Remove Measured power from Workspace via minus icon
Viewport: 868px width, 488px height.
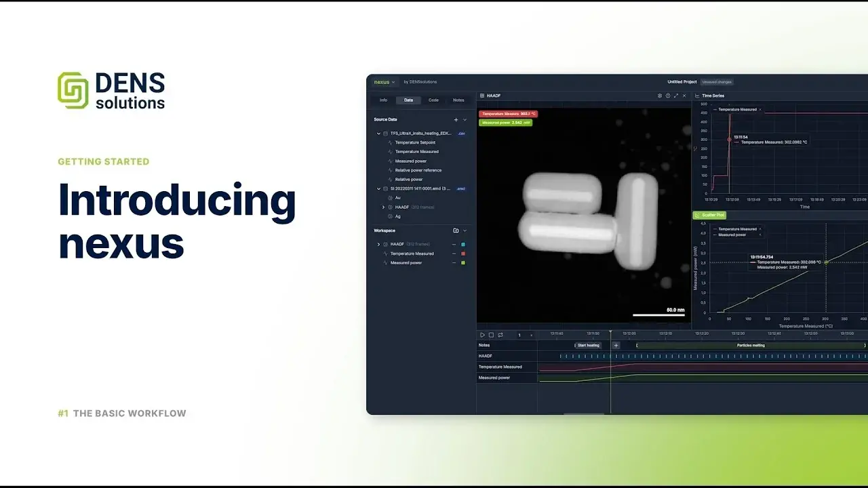point(454,262)
